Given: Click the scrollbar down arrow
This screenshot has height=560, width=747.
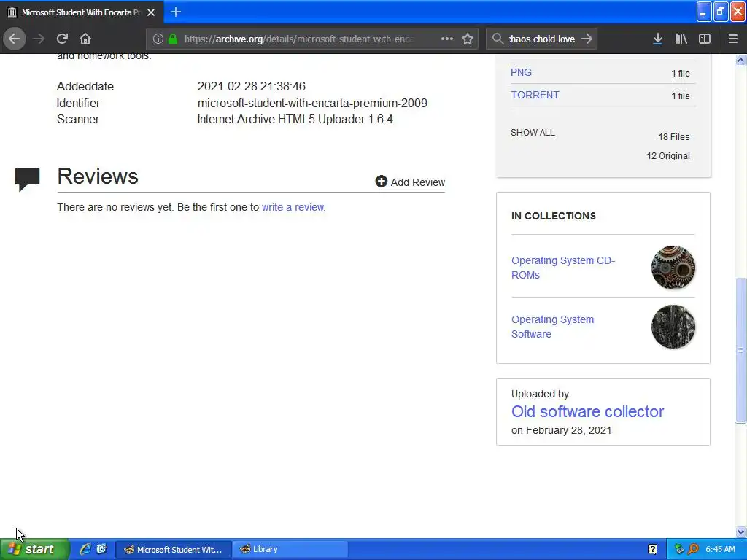Looking at the screenshot, I should click(740, 532).
